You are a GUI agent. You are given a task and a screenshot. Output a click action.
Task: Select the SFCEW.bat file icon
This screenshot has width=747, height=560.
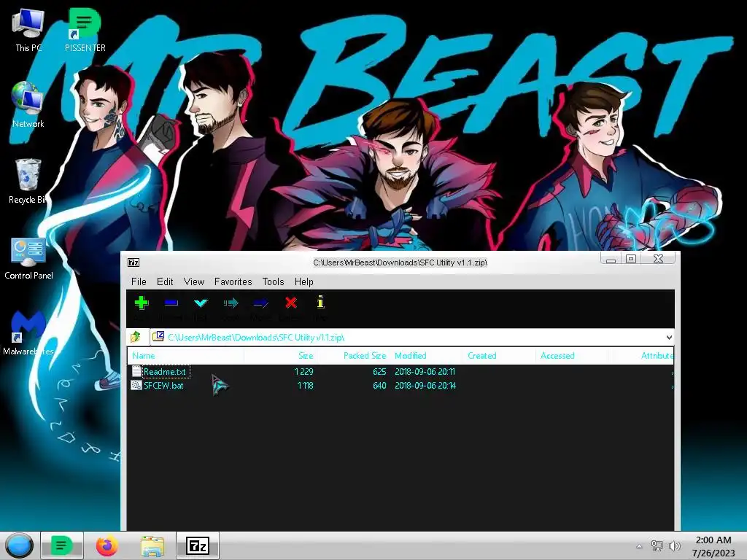click(x=136, y=385)
